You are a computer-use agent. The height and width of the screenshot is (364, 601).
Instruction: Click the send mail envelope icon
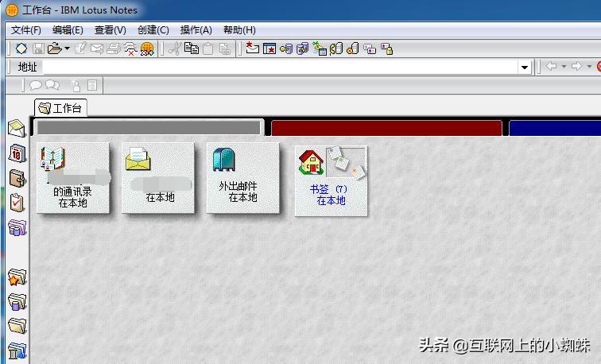point(97,48)
